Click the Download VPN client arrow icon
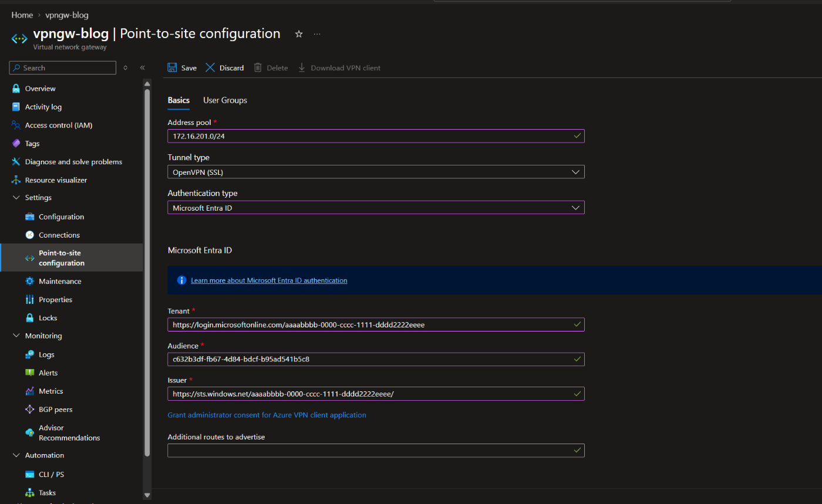The height and width of the screenshot is (504, 822). click(302, 67)
